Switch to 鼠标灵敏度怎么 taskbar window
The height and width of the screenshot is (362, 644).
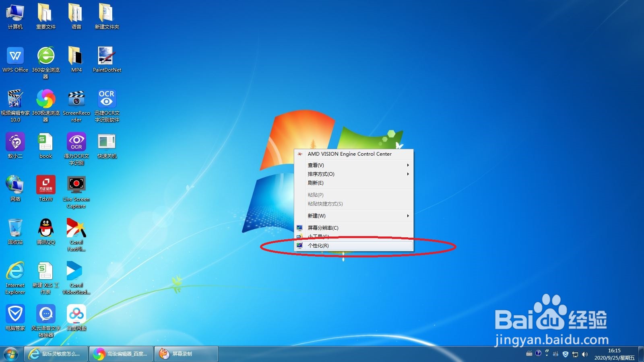click(56, 354)
